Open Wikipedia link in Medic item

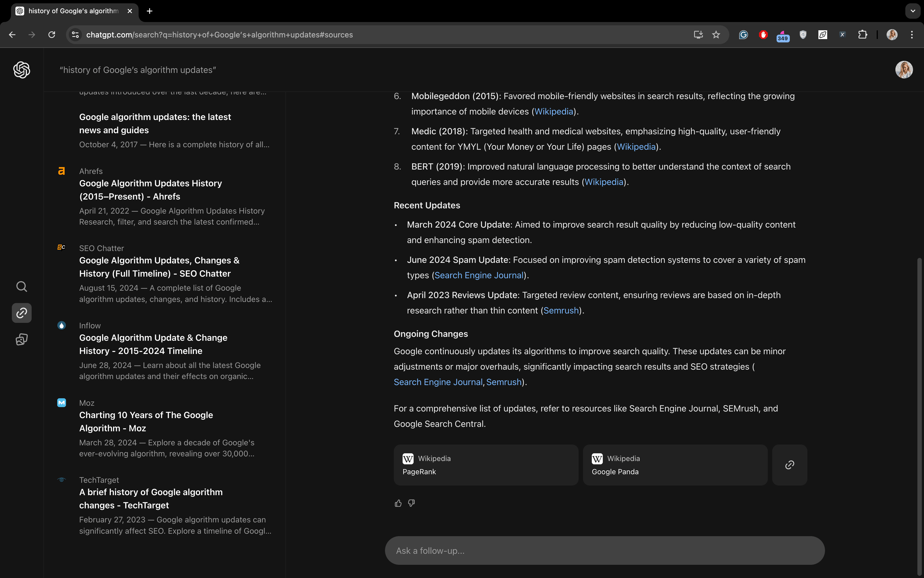(x=636, y=146)
